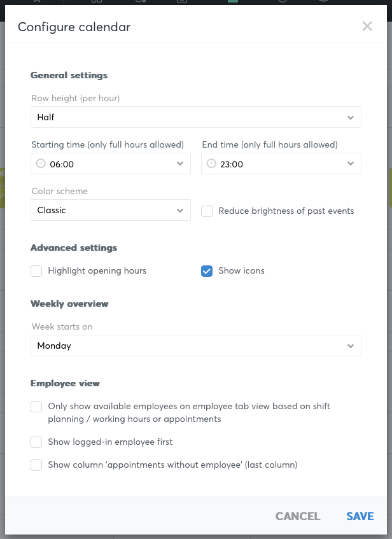Enable Only show available employees option
Image resolution: width=392 pixels, height=539 pixels.
coord(36,406)
